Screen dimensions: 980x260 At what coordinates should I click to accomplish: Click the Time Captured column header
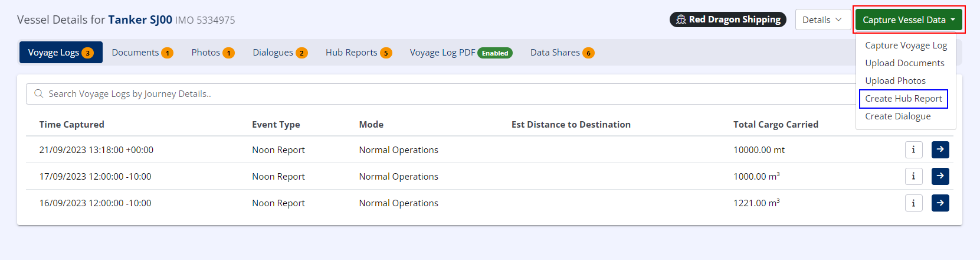click(72, 125)
